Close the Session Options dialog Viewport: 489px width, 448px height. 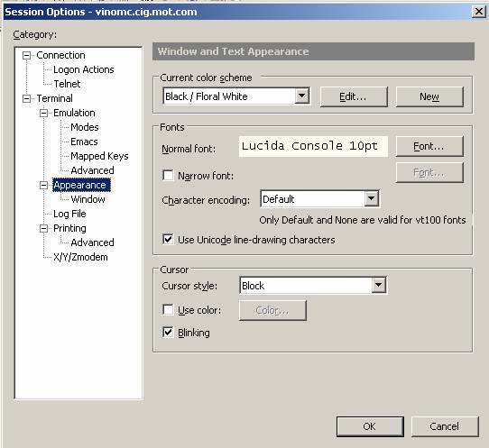point(478,12)
